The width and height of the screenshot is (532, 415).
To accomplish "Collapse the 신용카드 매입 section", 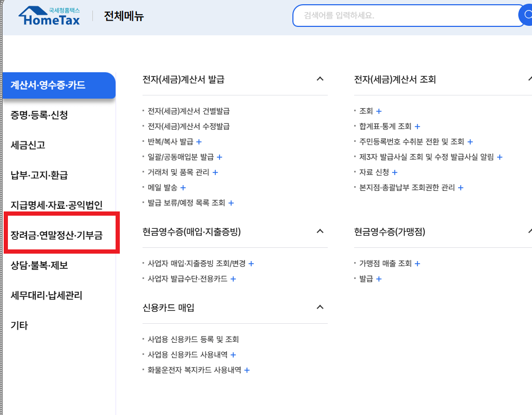I will pos(319,307).
